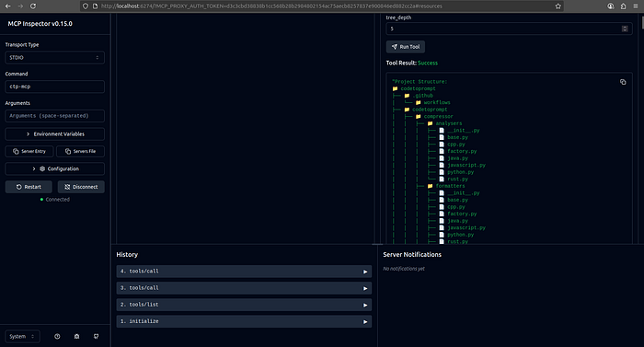644x347 pixels.
Task: Click python.py under formatters
Action: pyautogui.click(x=456, y=235)
